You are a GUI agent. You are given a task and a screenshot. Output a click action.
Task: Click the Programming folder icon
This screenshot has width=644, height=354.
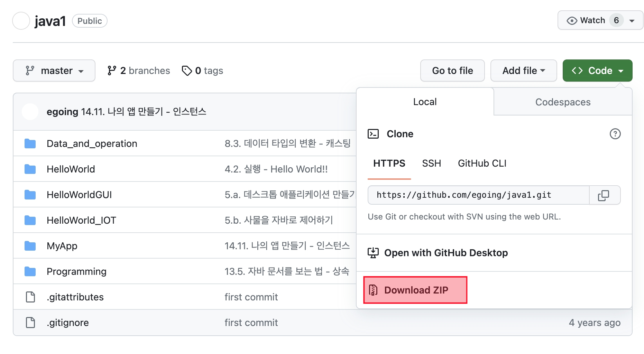(30, 271)
